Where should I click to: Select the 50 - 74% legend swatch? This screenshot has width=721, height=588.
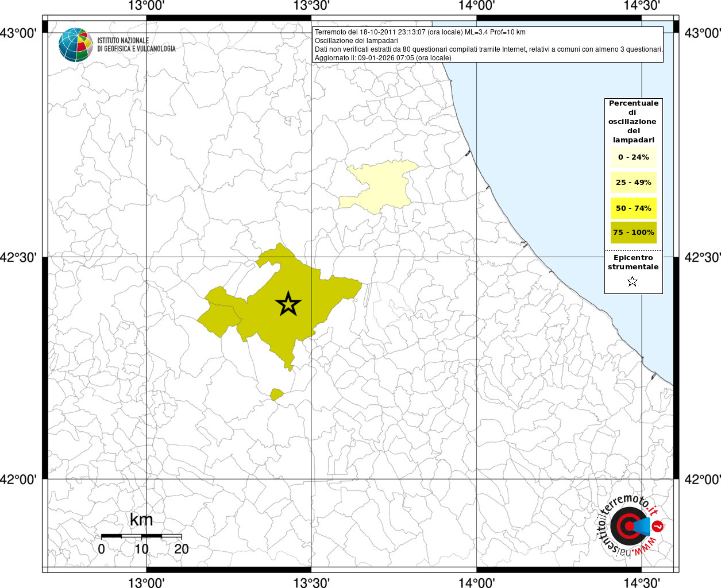pos(633,208)
